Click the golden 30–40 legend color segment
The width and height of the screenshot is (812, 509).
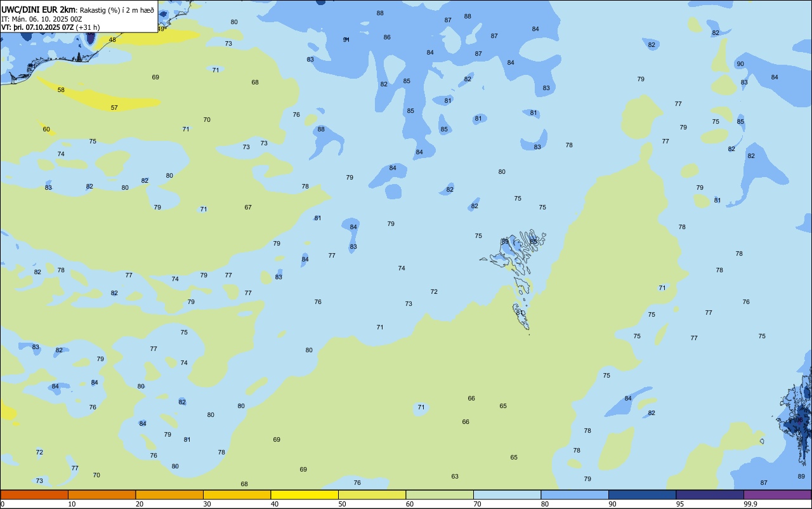pyautogui.click(x=237, y=494)
